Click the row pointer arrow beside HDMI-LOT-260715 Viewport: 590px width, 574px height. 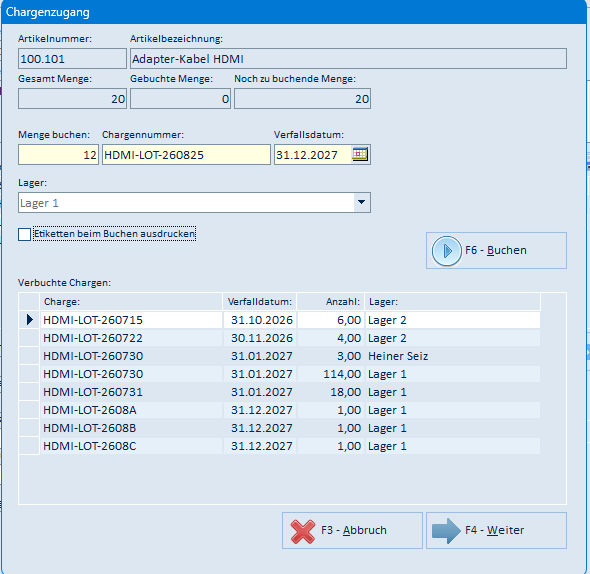29,320
